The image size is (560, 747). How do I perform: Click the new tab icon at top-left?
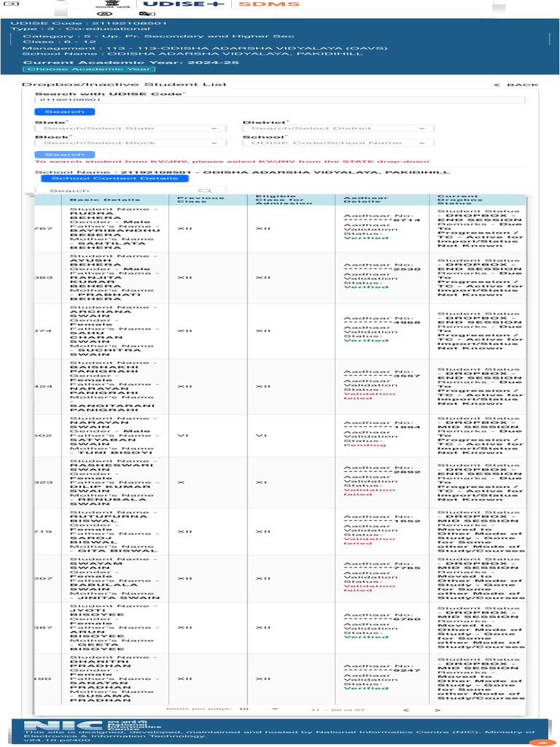(11, 4)
